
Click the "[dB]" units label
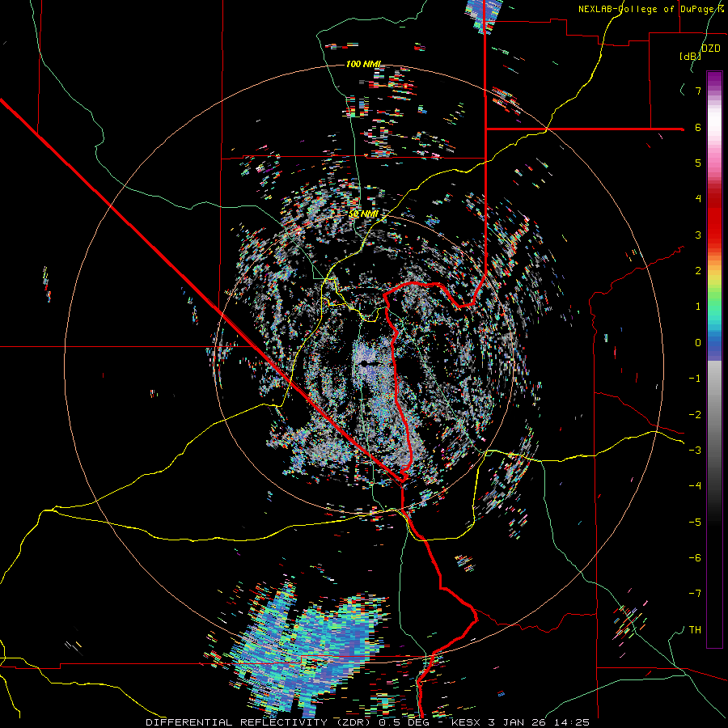pos(691,56)
